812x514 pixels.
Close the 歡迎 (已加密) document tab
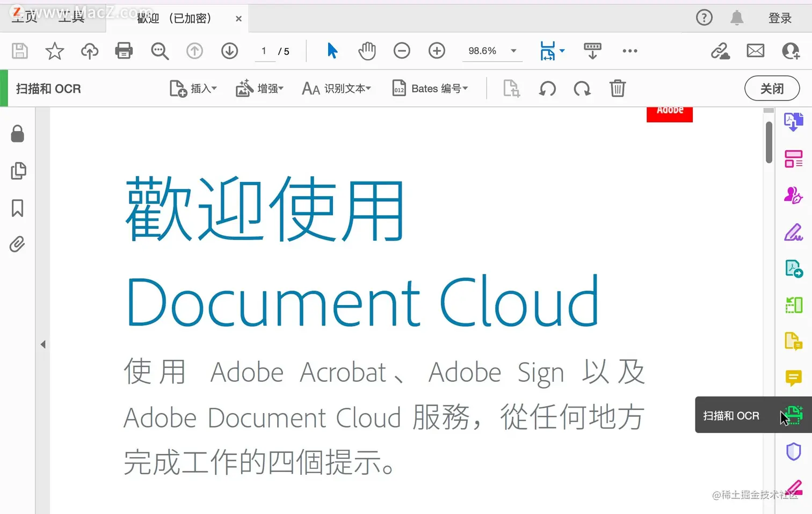click(x=238, y=19)
